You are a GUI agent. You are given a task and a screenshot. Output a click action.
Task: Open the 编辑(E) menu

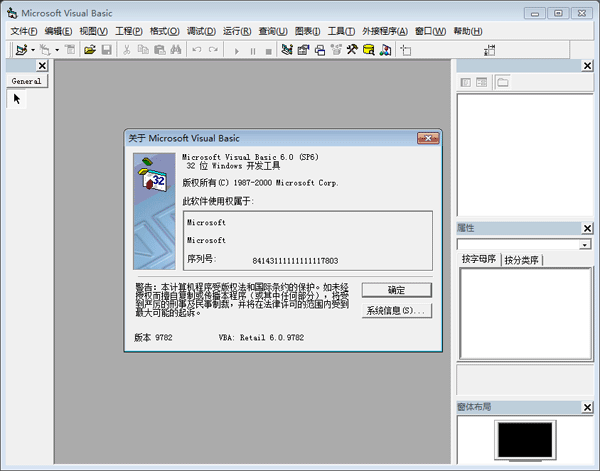coord(58,31)
